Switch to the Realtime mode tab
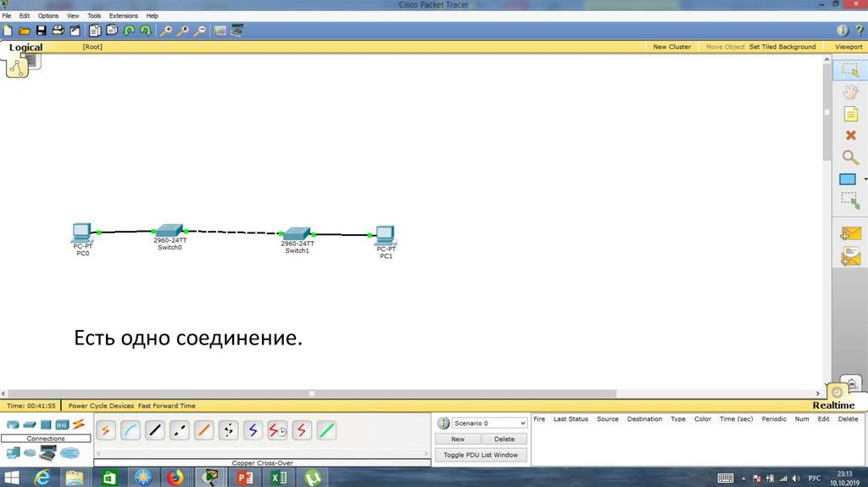This screenshot has width=868, height=487. point(834,405)
